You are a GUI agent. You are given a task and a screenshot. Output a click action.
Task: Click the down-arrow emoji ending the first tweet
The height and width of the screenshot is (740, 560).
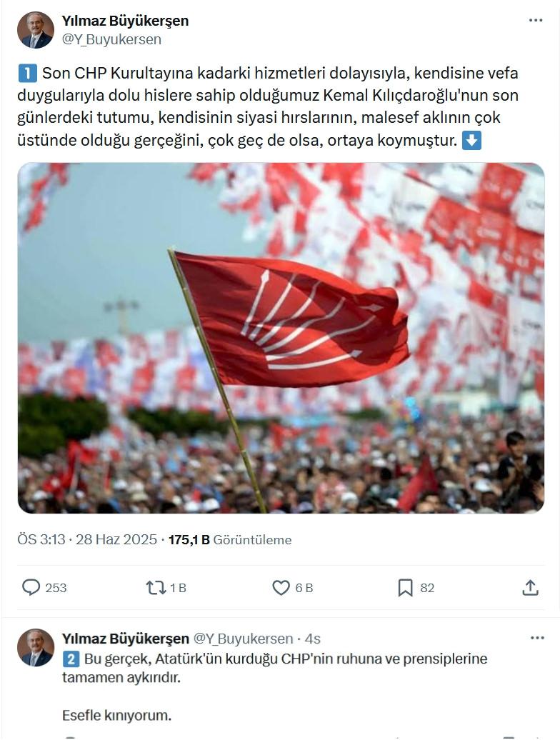point(471,140)
